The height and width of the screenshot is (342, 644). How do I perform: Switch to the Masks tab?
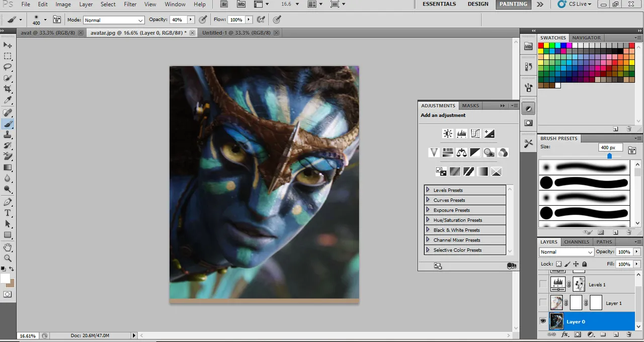point(470,106)
